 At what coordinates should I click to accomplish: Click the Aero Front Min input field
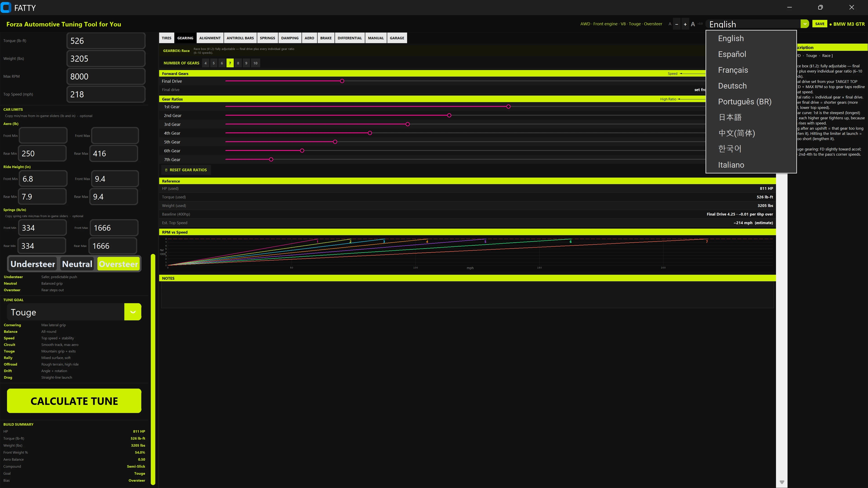tap(43, 136)
